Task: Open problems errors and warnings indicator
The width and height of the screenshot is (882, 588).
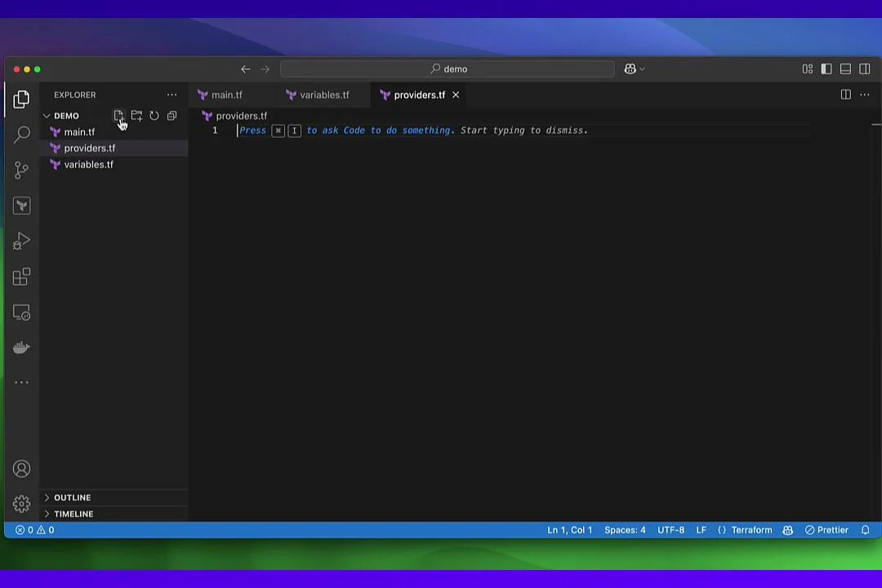Action: 34,530
